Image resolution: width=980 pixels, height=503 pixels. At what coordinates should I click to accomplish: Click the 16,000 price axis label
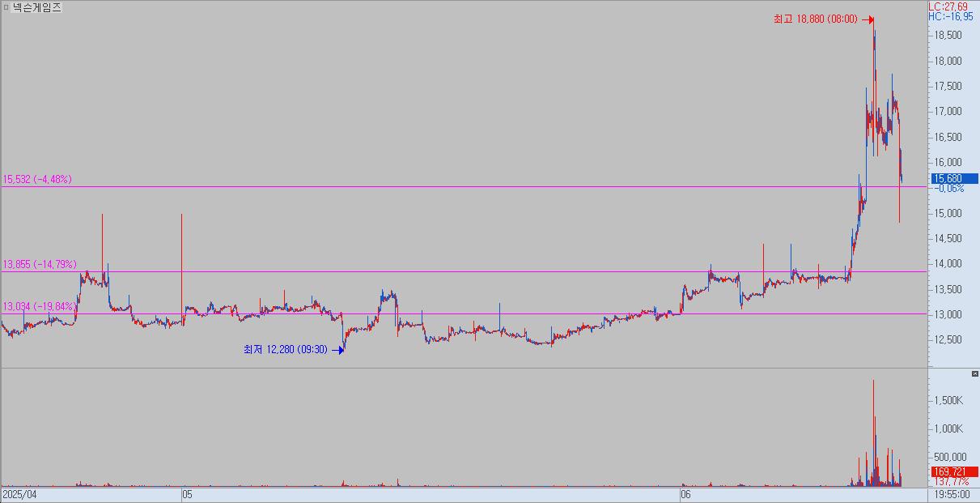pyautogui.click(x=948, y=163)
